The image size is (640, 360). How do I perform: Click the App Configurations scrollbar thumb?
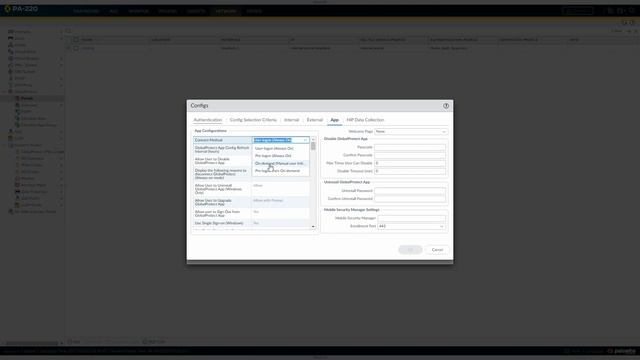[x=313, y=146]
